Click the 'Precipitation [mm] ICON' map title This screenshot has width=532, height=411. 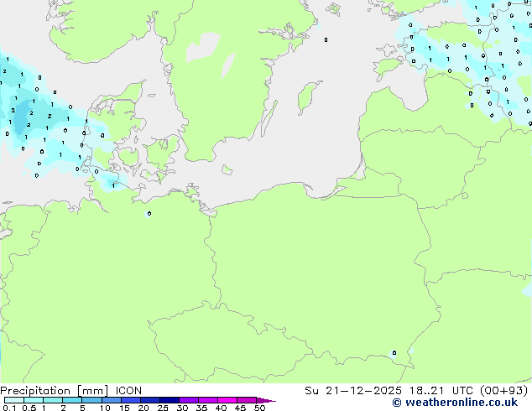click(x=71, y=391)
